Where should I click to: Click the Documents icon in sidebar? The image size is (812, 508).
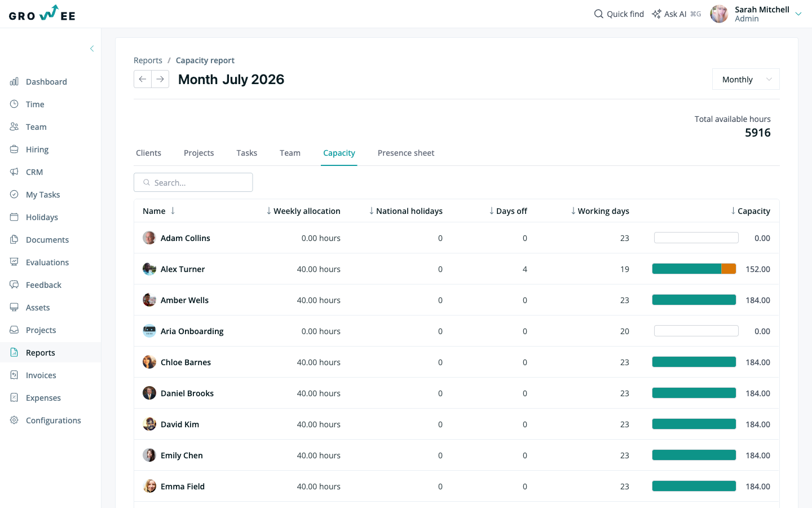tap(14, 240)
